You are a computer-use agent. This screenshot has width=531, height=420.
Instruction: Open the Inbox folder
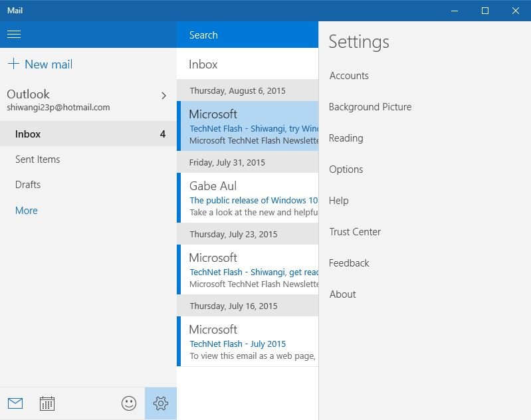click(x=88, y=134)
